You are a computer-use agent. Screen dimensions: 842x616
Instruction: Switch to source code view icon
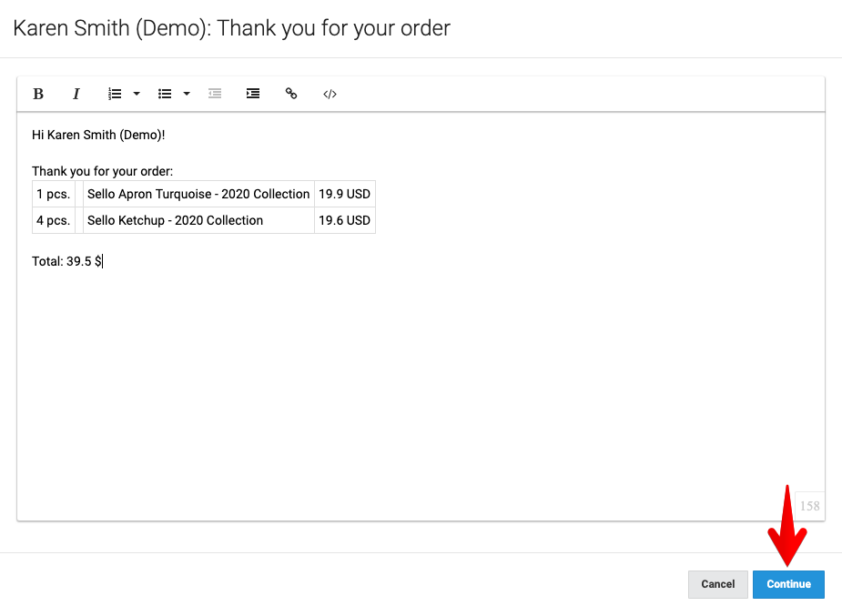click(330, 94)
